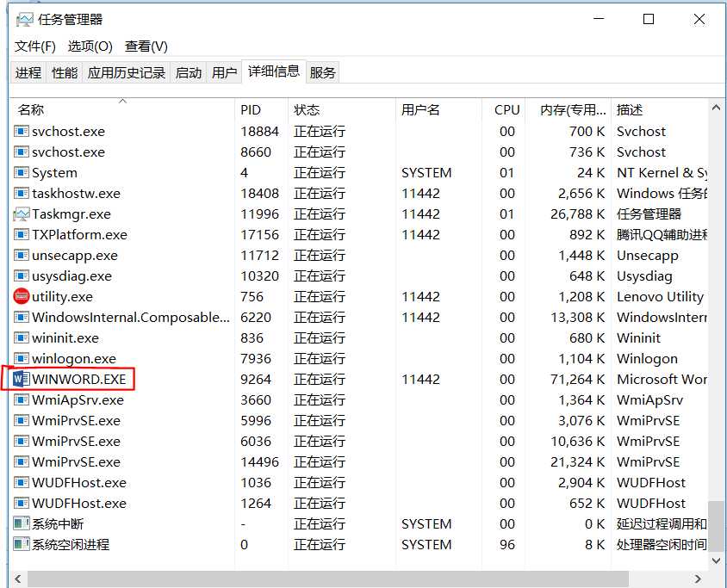The width and height of the screenshot is (727, 588).
Task: Click the vertical scrollbar thumb
Action: [717, 526]
